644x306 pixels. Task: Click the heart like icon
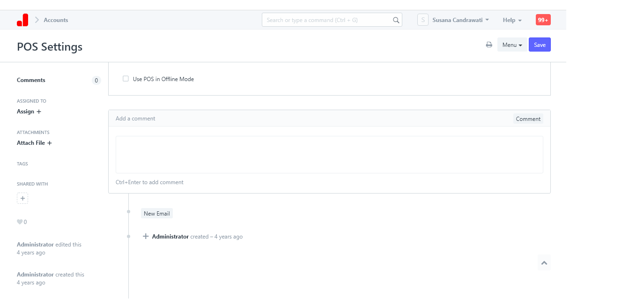click(x=20, y=222)
